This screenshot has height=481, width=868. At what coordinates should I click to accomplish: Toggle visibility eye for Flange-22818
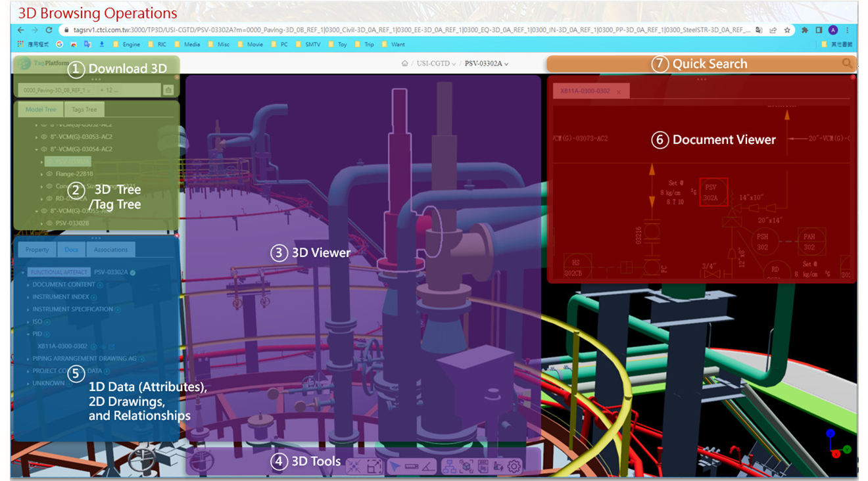[49, 174]
